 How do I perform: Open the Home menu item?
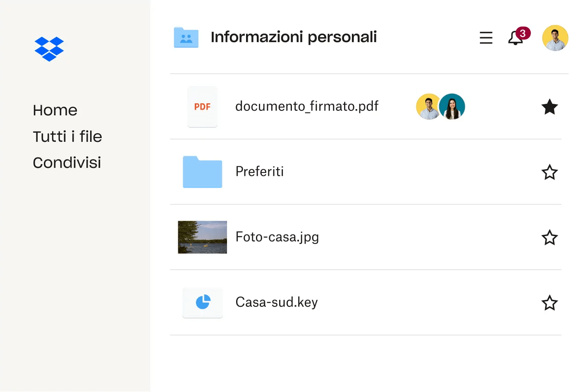(x=55, y=110)
